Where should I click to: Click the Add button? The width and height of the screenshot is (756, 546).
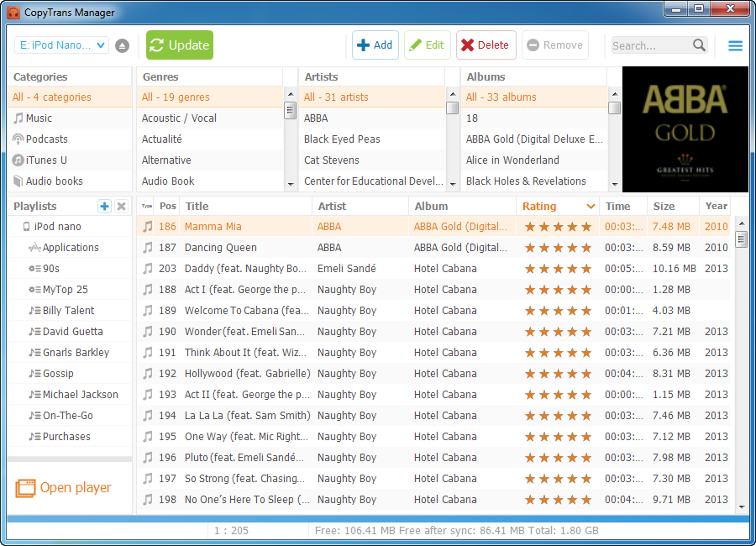coord(375,45)
